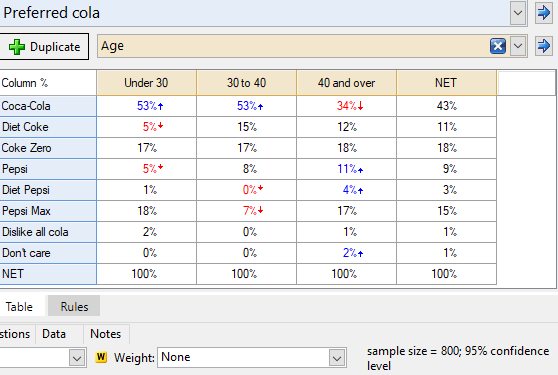Remove Age using the blue X icon
This screenshot has width=558, height=375.
(x=498, y=46)
